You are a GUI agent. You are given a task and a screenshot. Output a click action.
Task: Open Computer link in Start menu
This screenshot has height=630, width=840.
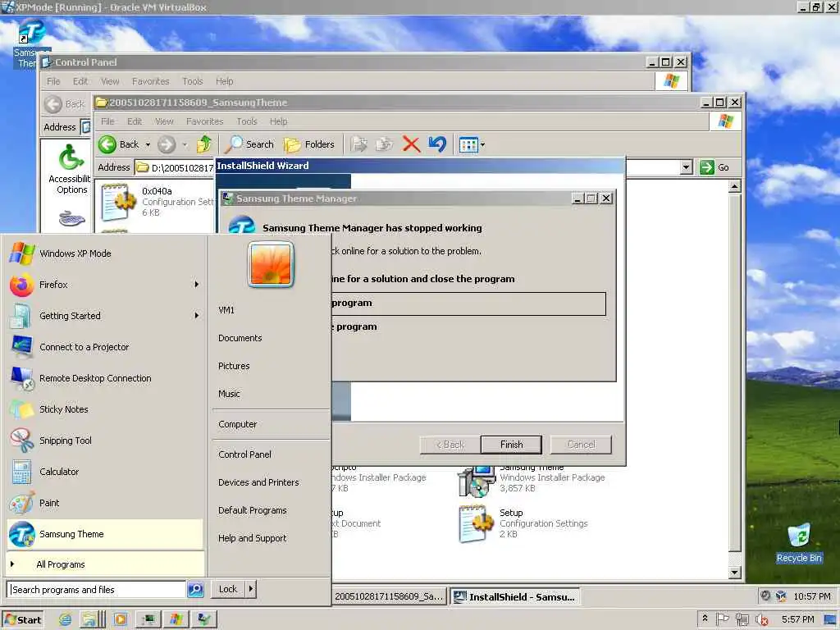[238, 424]
